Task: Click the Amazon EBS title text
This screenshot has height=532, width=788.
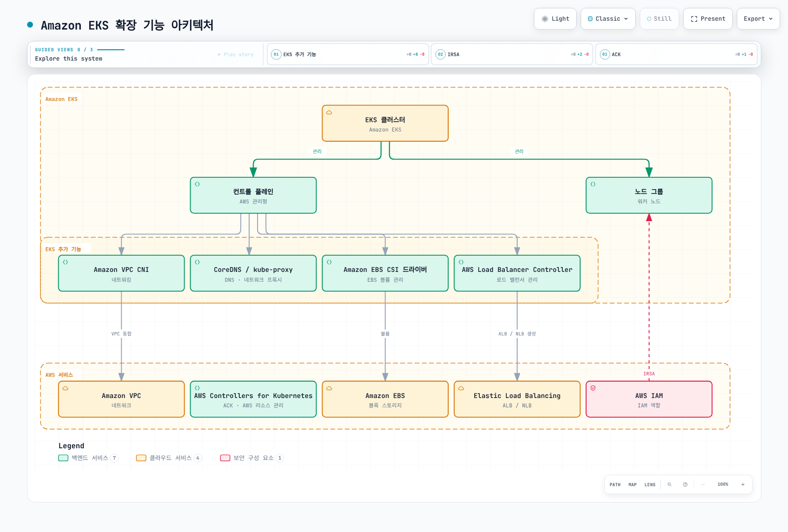Action: (385, 396)
